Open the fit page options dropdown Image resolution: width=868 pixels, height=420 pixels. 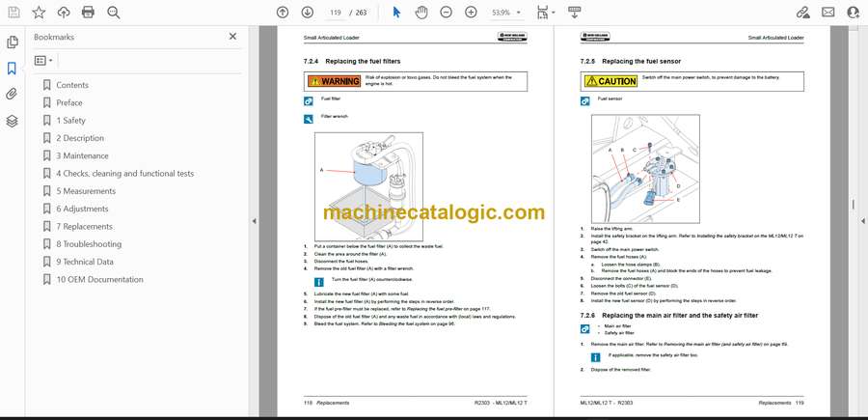coord(546,13)
